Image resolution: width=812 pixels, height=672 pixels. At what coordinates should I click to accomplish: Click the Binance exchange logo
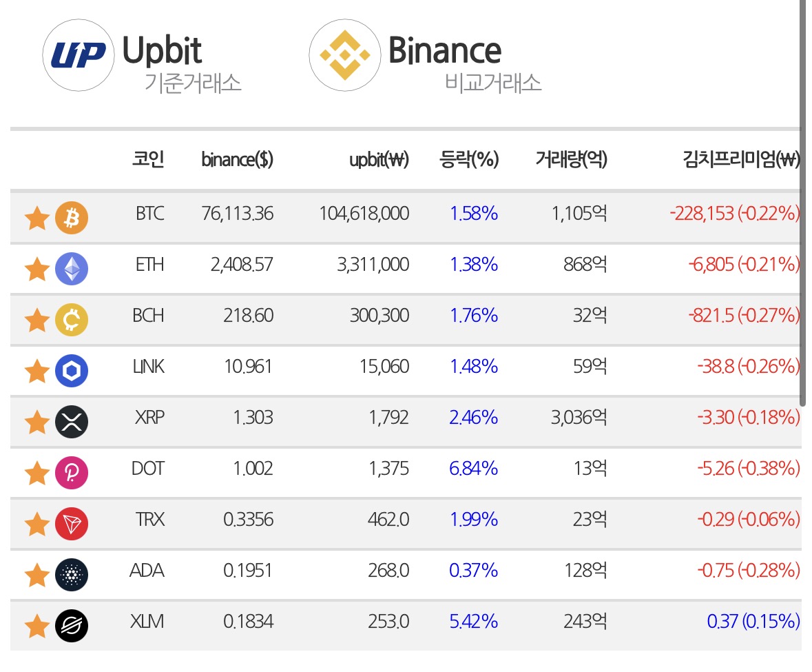[x=345, y=55]
